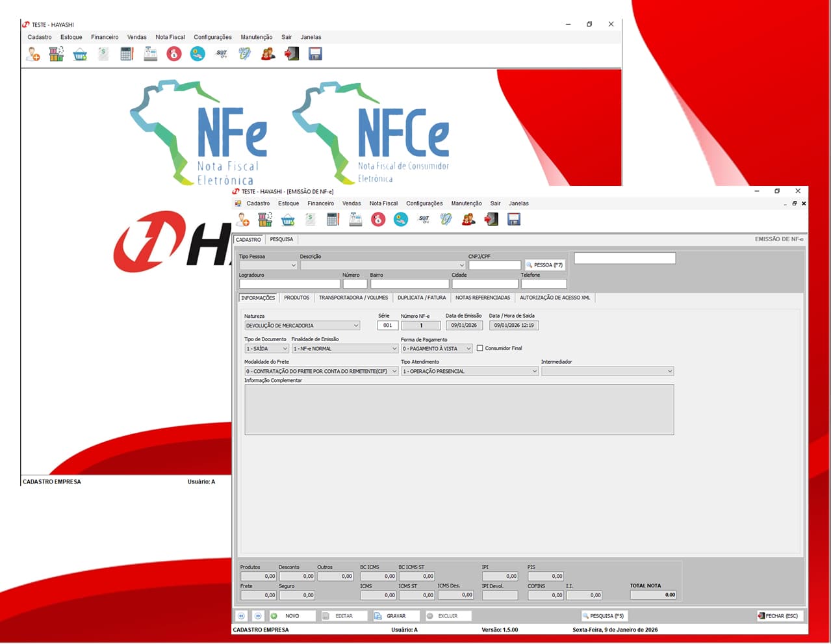The height and width of the screenshot is (644, 831).
Task: Open the stock boxes icon in the NF-e window toolbar
Action: click(x=265, y=220)
